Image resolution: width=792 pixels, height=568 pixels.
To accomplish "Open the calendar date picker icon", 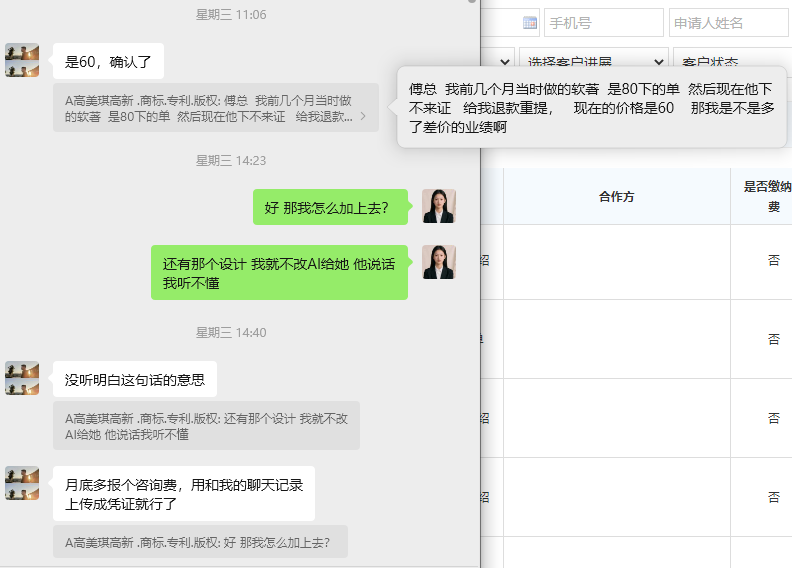I will tap(530, 23).
